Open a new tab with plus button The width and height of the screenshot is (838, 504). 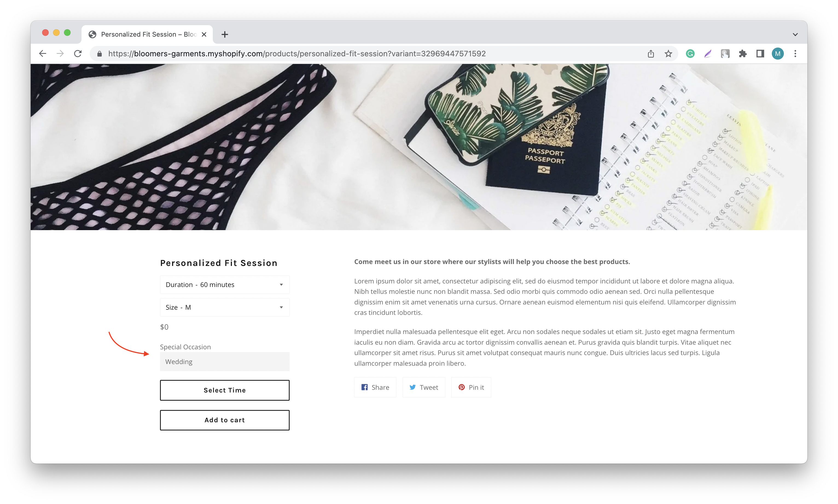[225, 34]
